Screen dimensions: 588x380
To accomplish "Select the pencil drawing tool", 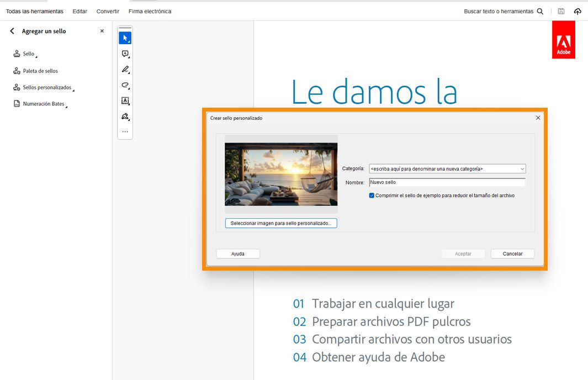I will coord(125,69).
